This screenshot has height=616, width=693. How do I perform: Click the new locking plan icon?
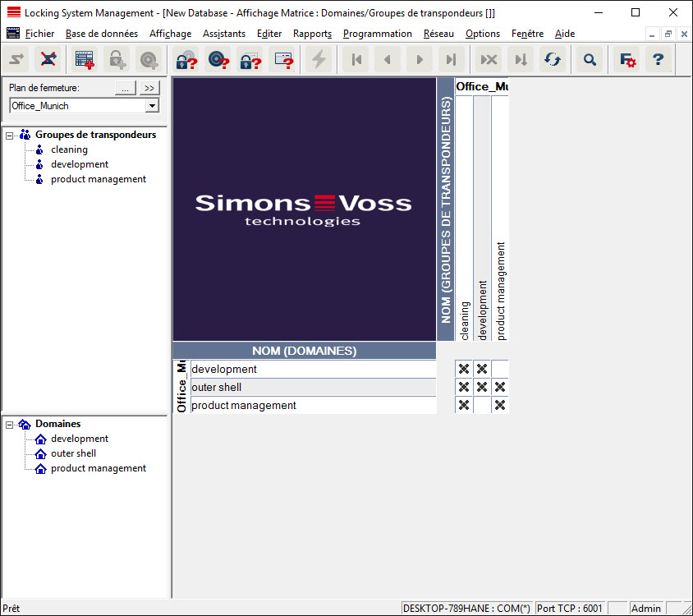[84, 59]
